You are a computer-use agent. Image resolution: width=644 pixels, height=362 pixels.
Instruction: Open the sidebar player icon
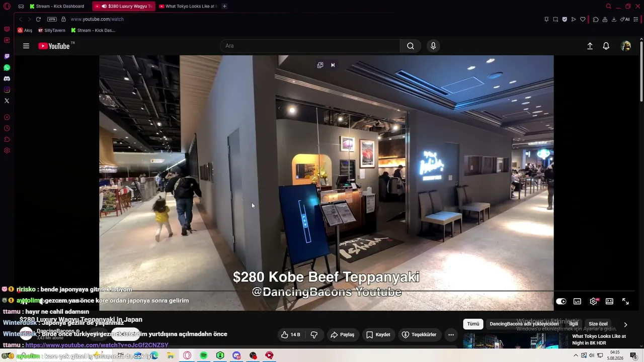pyautogui.click(x=7, y=117)
